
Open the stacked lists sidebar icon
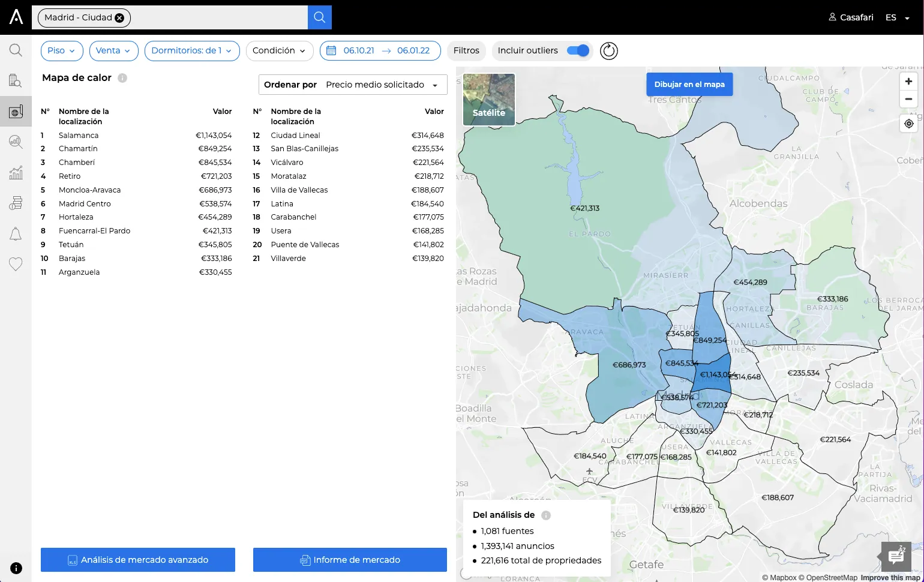click(16, 203)
